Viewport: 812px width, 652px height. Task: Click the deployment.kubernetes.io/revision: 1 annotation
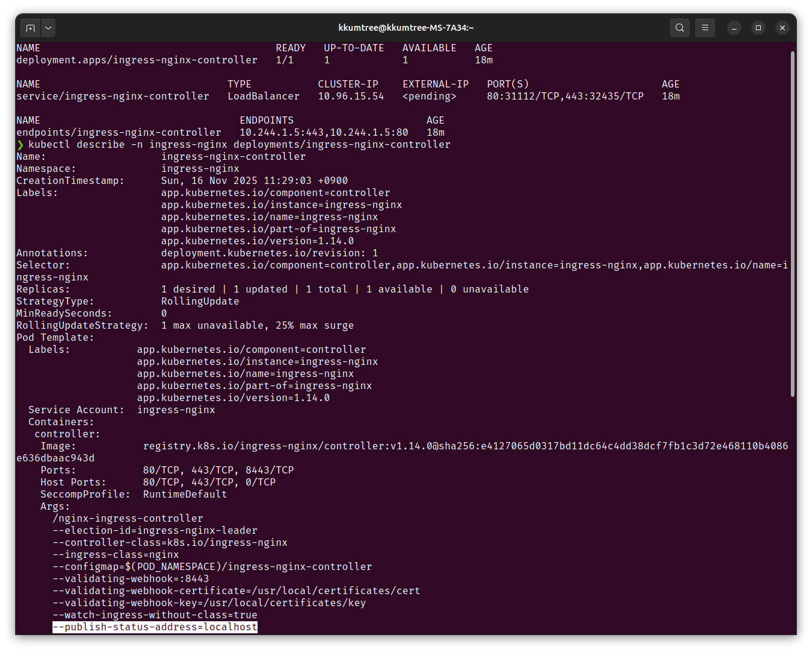click(270, 253)
